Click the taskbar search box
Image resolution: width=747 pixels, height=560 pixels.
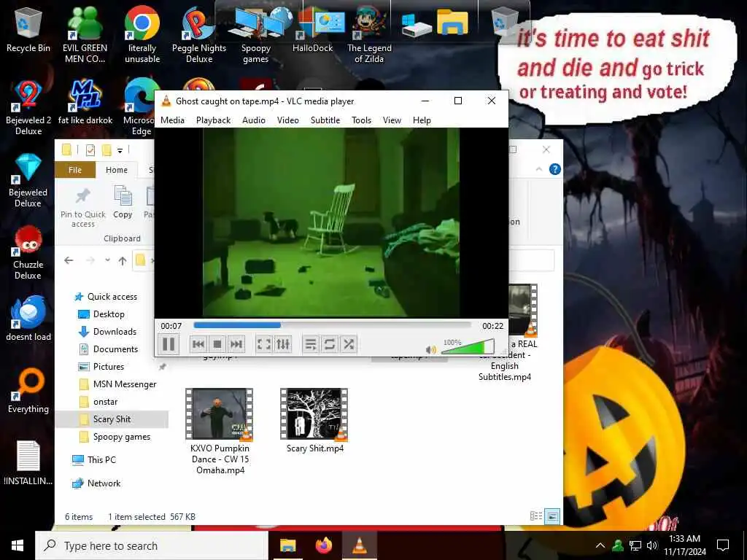tap(152, 545)
